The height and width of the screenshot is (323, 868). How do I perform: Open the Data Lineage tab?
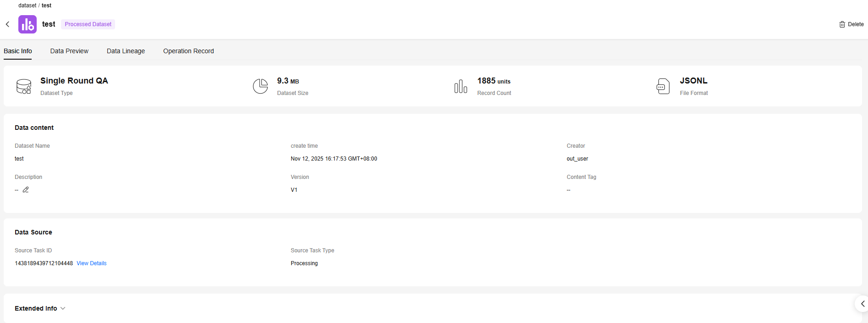(126, 51)
